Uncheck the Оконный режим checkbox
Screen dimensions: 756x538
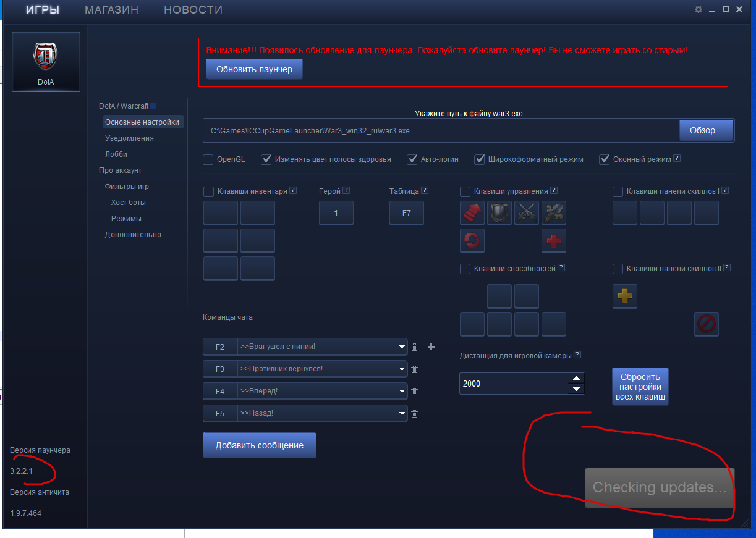(x=605, y=159)
